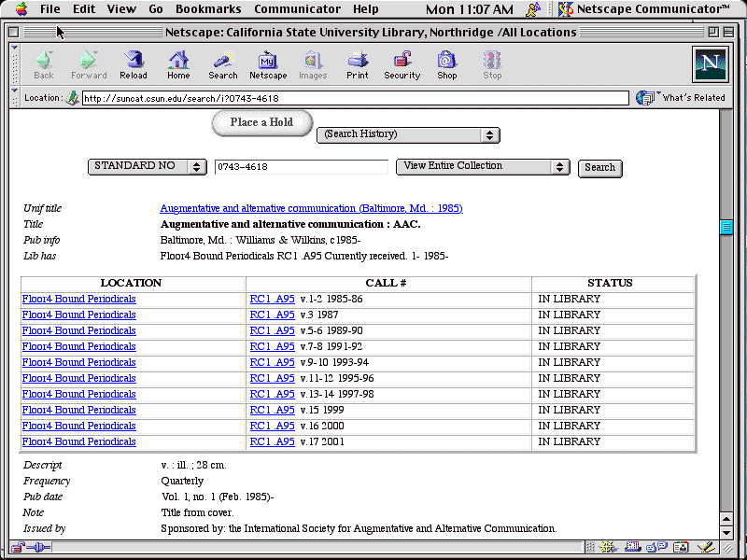Viewport: 747px width, 560px height.
Task: Open RC1 .A95 link for v.9-10 1993-94
Action: coord(273,362)
